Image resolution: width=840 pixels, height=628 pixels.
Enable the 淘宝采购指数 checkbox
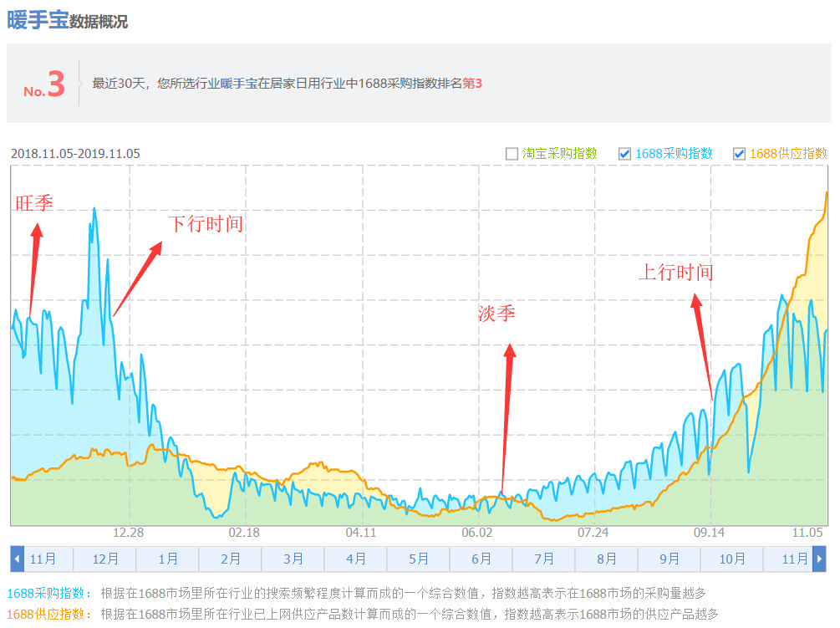pos(512,154)
